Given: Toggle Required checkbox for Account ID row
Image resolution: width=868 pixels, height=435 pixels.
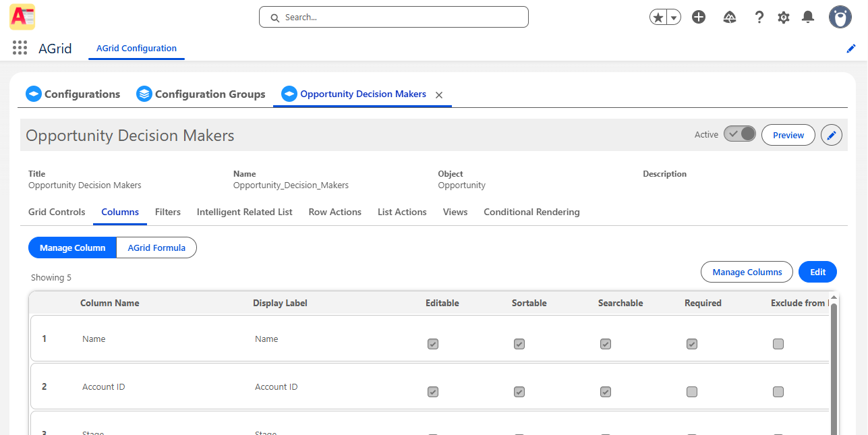Looking at the screenshot, I should pyautogui.click(x=692, y=392).
